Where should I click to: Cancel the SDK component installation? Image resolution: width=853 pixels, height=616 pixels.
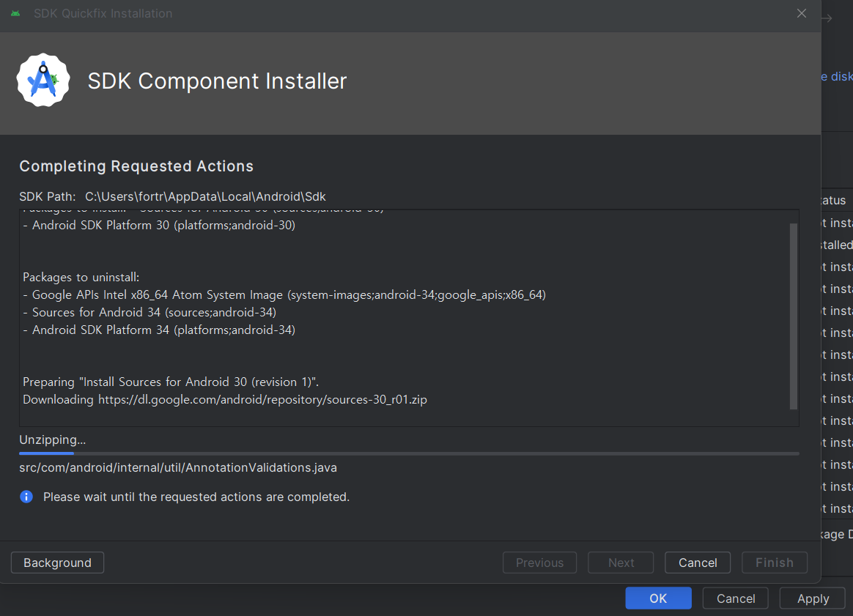698,563
